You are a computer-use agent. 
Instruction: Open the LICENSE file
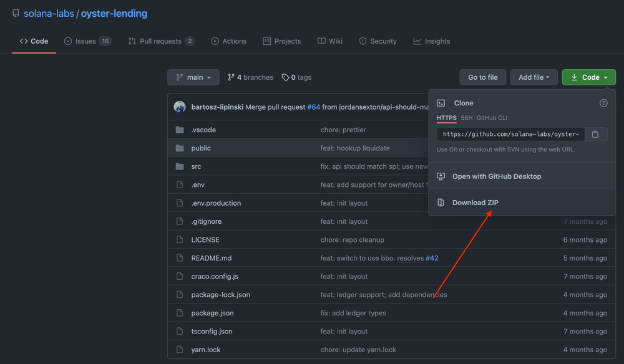205,239
